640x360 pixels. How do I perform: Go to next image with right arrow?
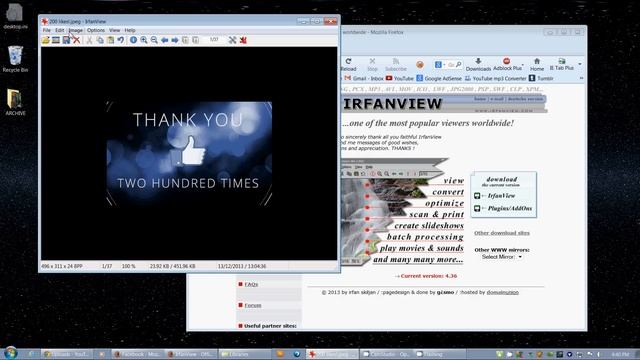pos(175,40)
